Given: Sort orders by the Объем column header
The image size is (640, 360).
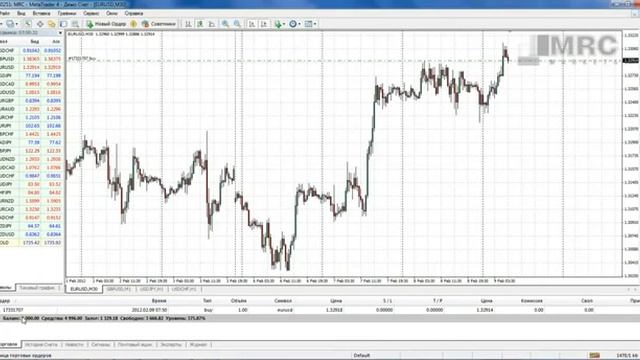Looking at the screenshot, I should tap(239, 301).
